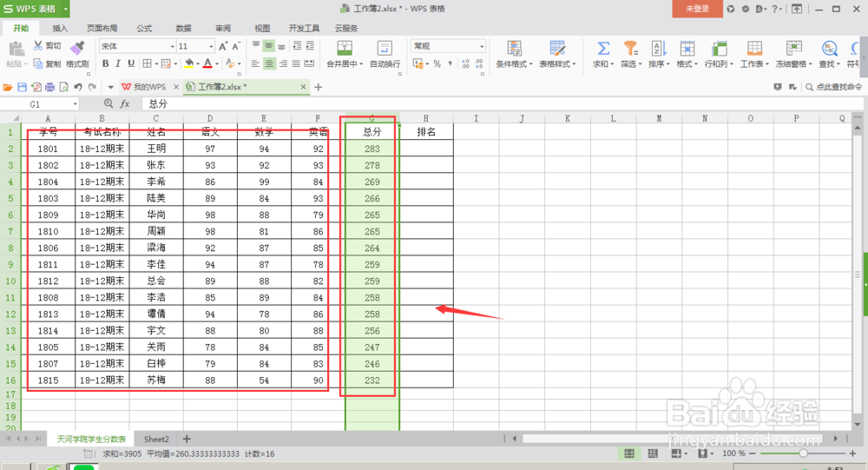Open a new document tab with plus
The height and width of the screenshot is (470, 868).
pyautogui.click(x=319, y=87)
